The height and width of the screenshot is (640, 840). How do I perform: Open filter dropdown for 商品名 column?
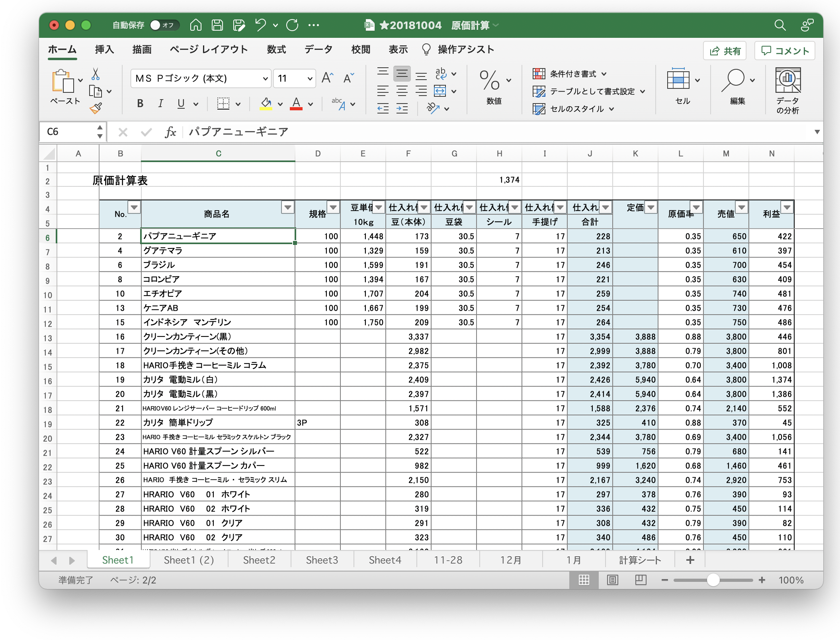(288, 207)
